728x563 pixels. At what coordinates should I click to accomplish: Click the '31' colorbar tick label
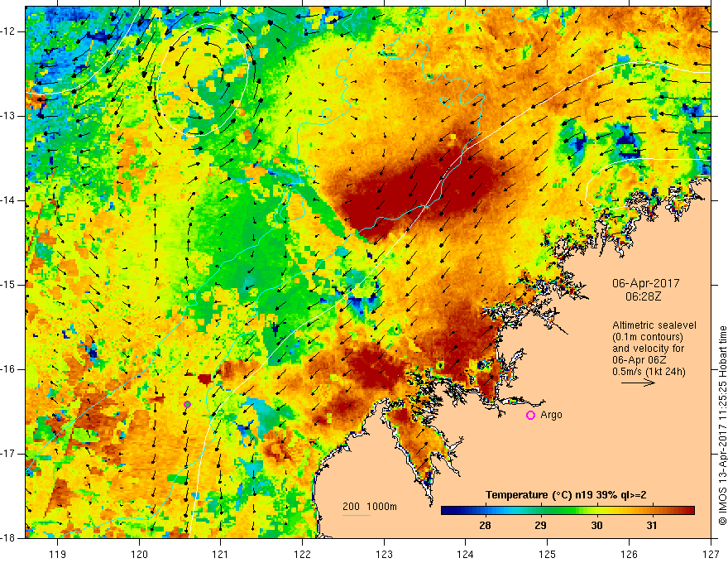(652, 526)
